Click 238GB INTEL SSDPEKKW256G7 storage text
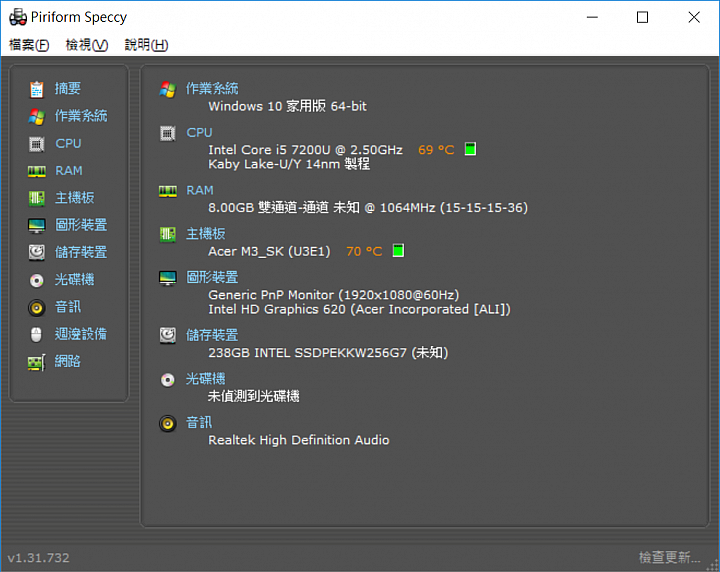The height and width of the screenshot is (572, 720). click(x=328, y=353)
